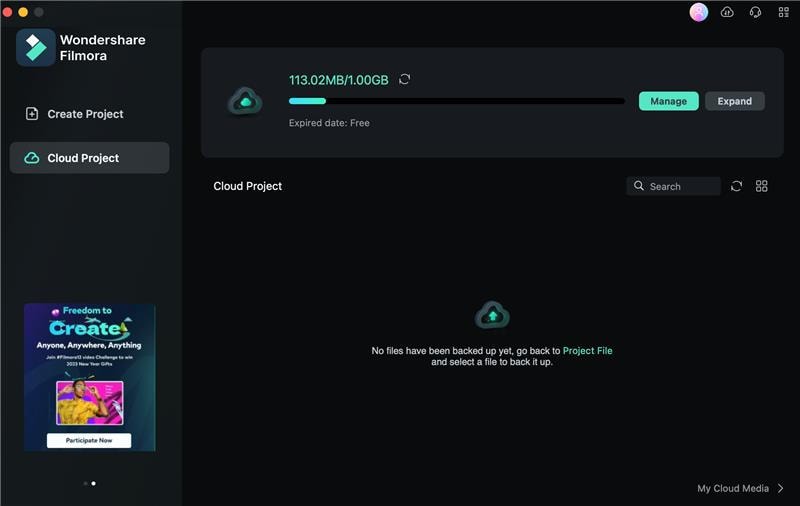Select the Cloud Project sidebar tab
800x506 pixels.
pos(90,158)
